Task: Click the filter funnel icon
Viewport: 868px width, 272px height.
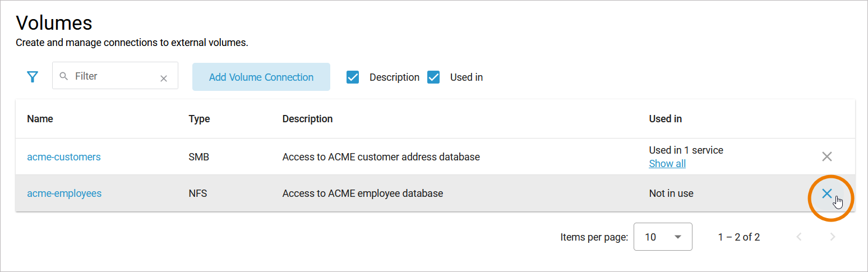Action: 33,77
